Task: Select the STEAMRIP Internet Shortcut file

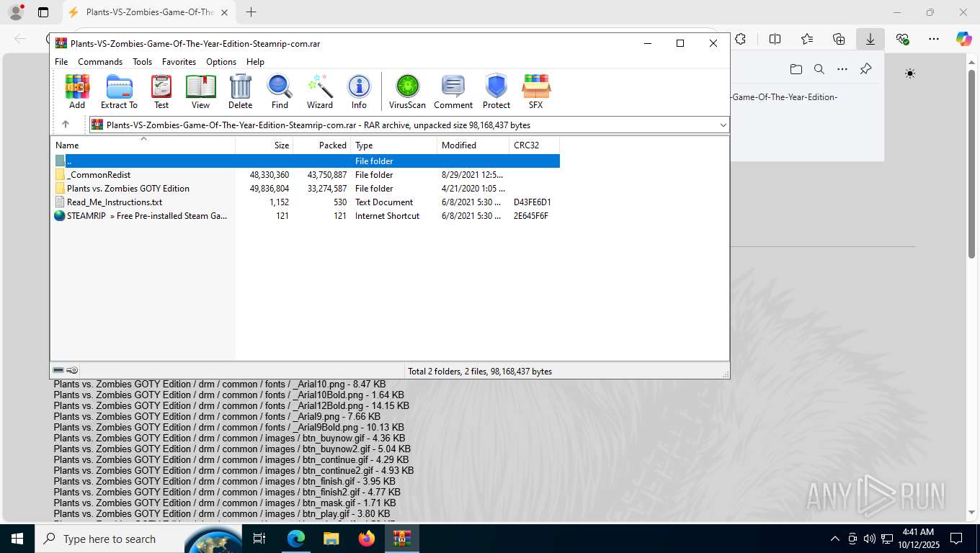Action: (306, 216)
